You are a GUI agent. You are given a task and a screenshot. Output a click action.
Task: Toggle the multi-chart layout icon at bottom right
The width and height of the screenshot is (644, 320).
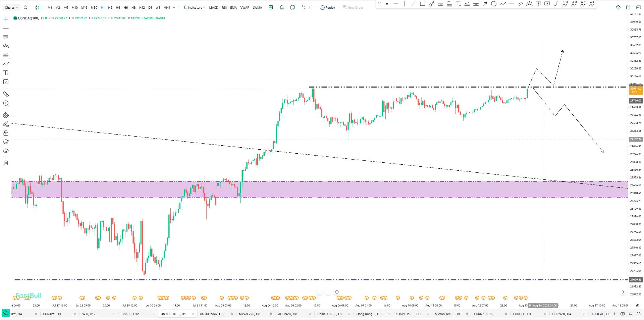pos(623,314)
